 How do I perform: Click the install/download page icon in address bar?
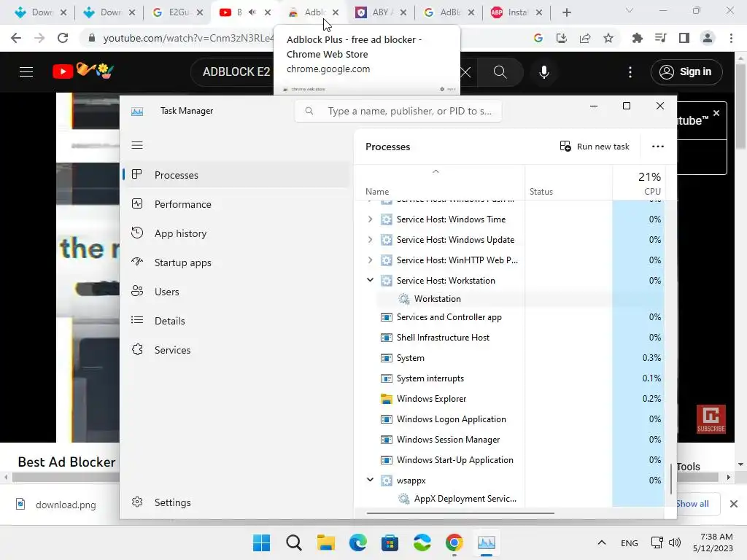tap(562, 38)
